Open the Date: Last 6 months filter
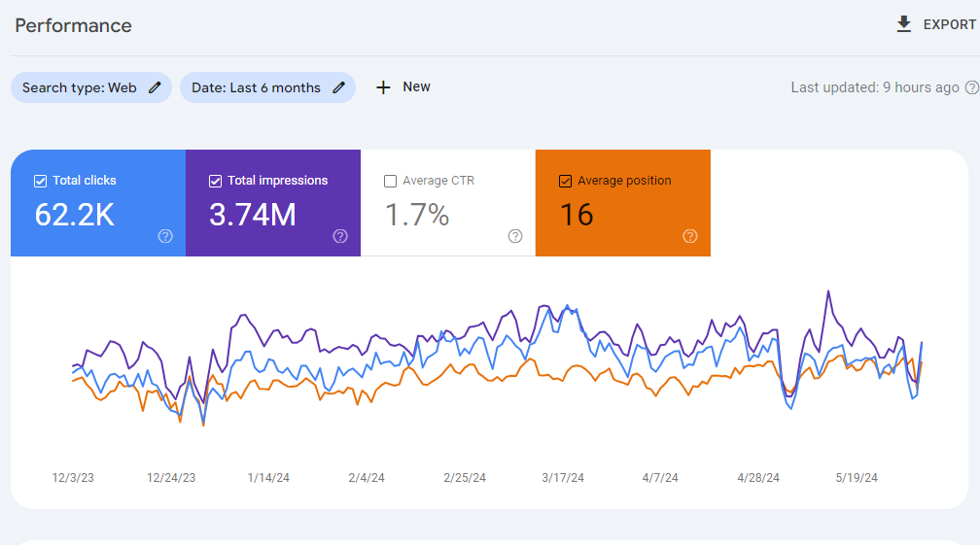Viewport: 980px width, 545px height. click(x=256, y=87)
